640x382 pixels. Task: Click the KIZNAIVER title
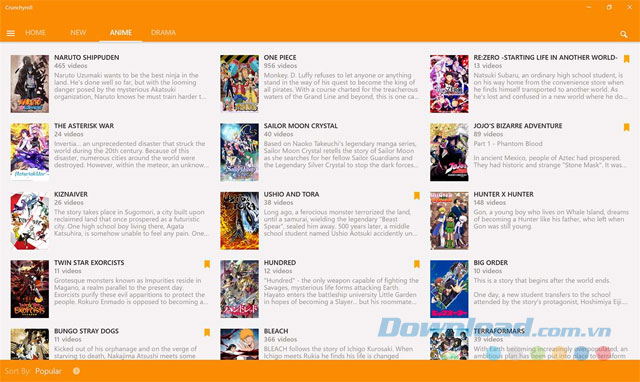click(x=71, y=194)
